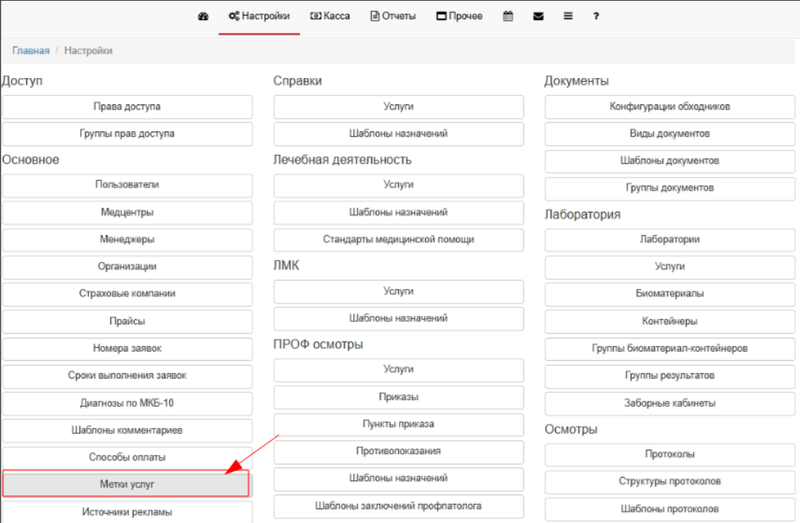Image resolution: width=800 pixels, height=523 pixels.
Task: Open Диагнозы по МКБ-10
Action: click(127, 403)
